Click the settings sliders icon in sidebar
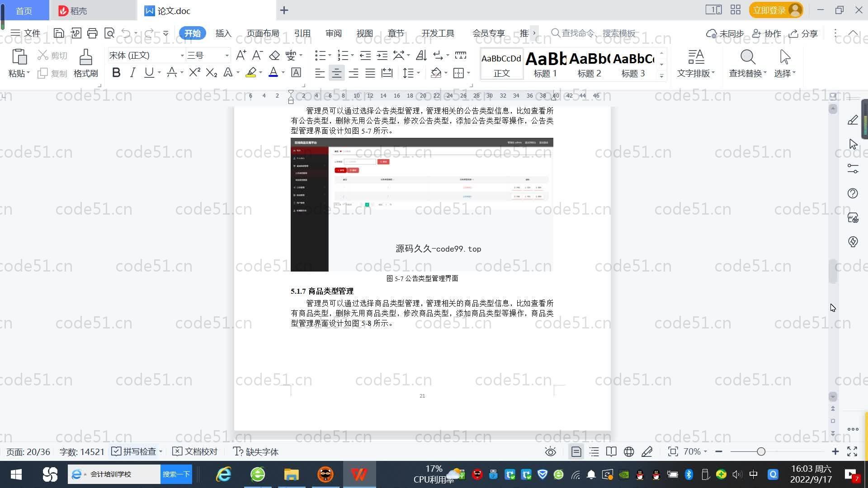Screen dimensions: 868x488 [x=853, y=169]
